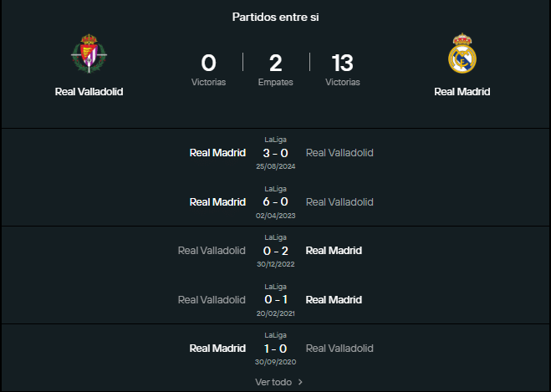Image resolution: width=551 pixels, height=392 pixels.
Task: Click the 30/12/2022 match date
Action: click(276, 264)
